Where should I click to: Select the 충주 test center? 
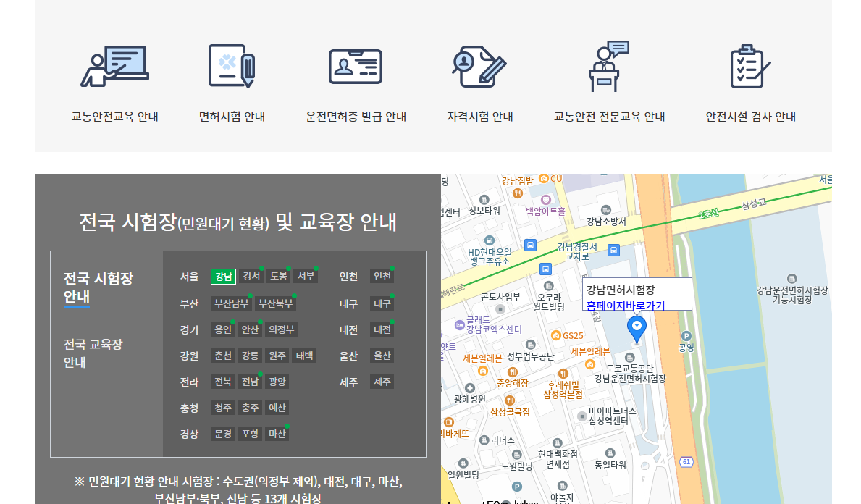[x=250, y=408]
